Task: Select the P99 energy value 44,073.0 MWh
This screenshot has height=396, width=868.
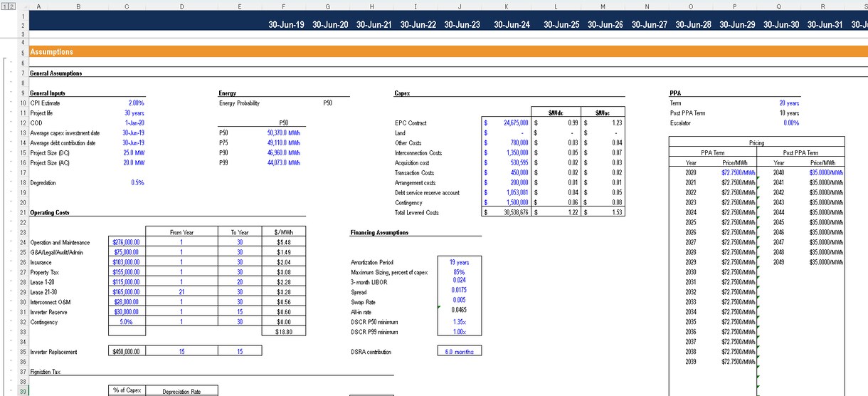Action: [x=285, y=163]
